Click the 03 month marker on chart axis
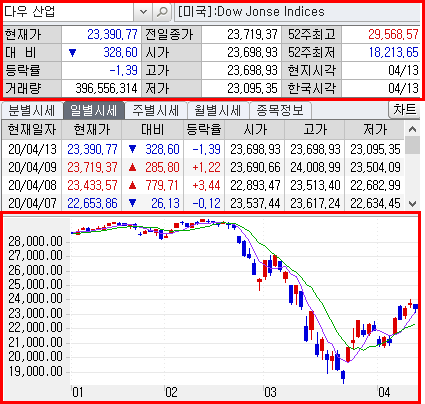This screenshot has width=425, height=404. [270, 392]
